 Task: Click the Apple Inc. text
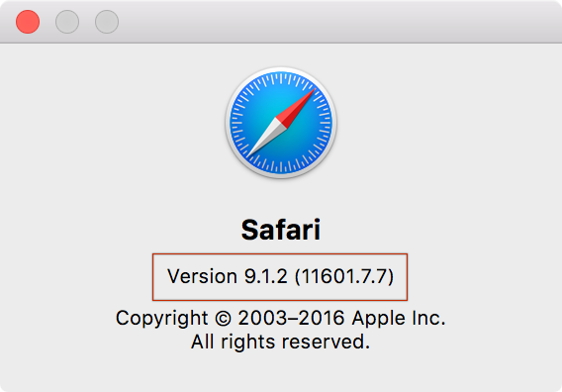399,318
